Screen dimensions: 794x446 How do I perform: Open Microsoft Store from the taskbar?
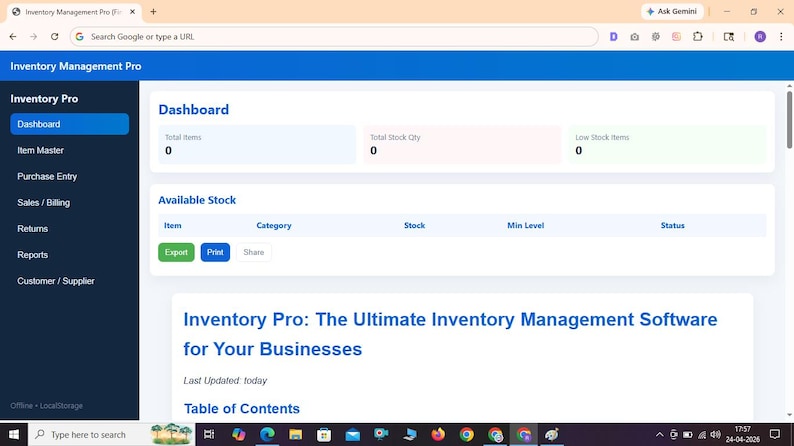click(x=324, y=434)
